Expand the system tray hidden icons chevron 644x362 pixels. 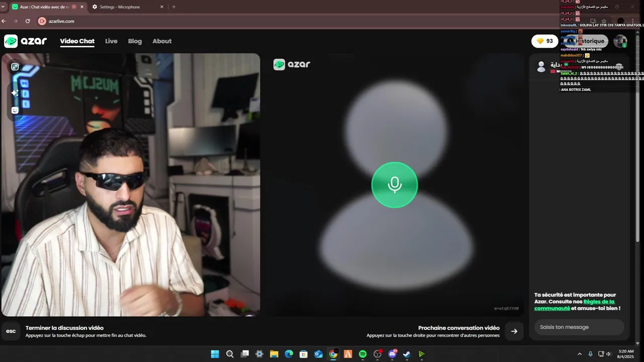pos(580,354)
